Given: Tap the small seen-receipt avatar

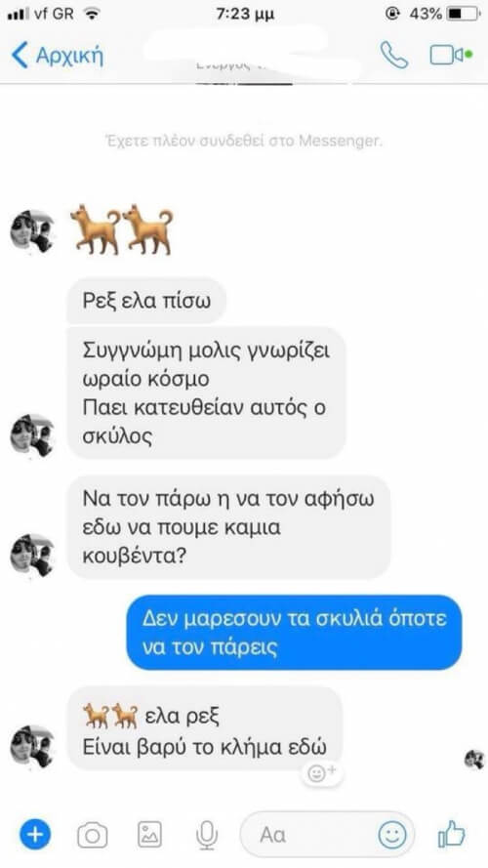Looking at the screenshot, I should coord(473,759).
